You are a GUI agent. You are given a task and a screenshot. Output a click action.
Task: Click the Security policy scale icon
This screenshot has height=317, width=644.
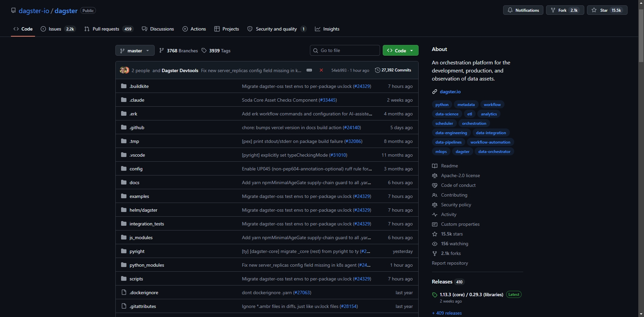pos(435,205)
